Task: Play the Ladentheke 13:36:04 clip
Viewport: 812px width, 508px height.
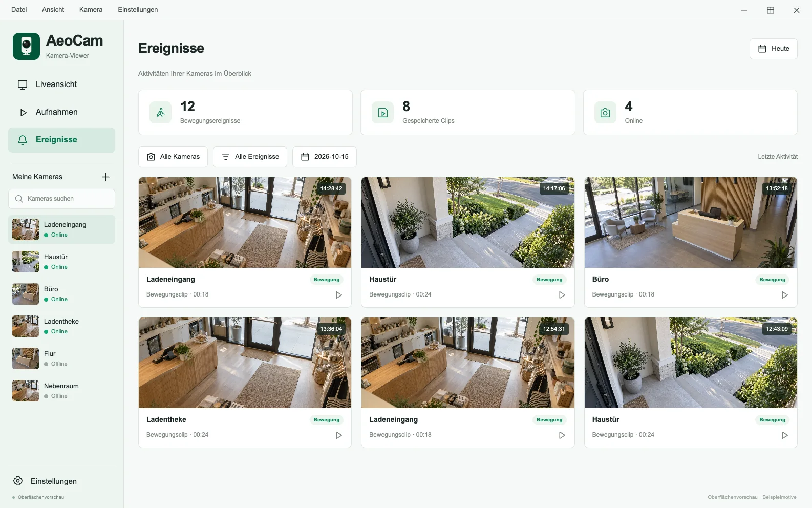Action: (x=338, y=435)
